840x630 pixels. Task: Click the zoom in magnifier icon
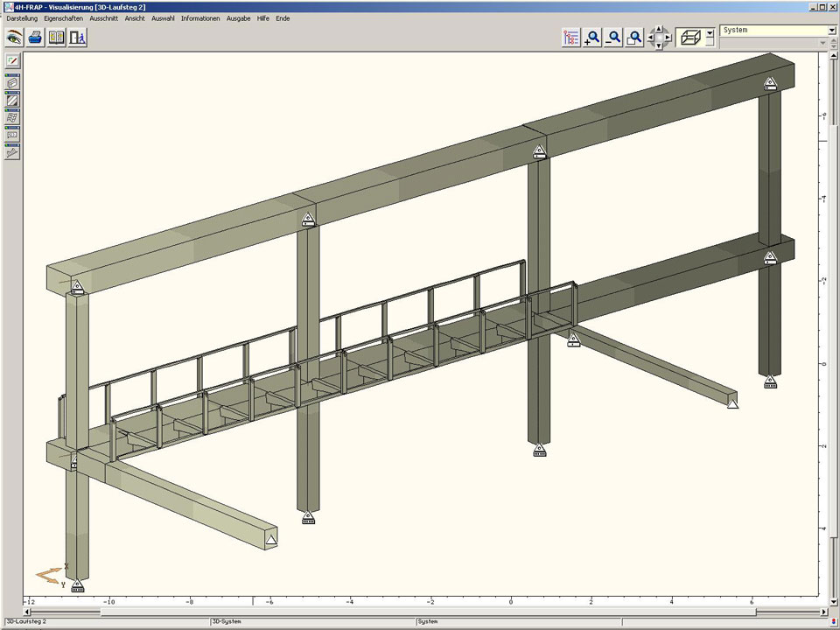[593, 38]
